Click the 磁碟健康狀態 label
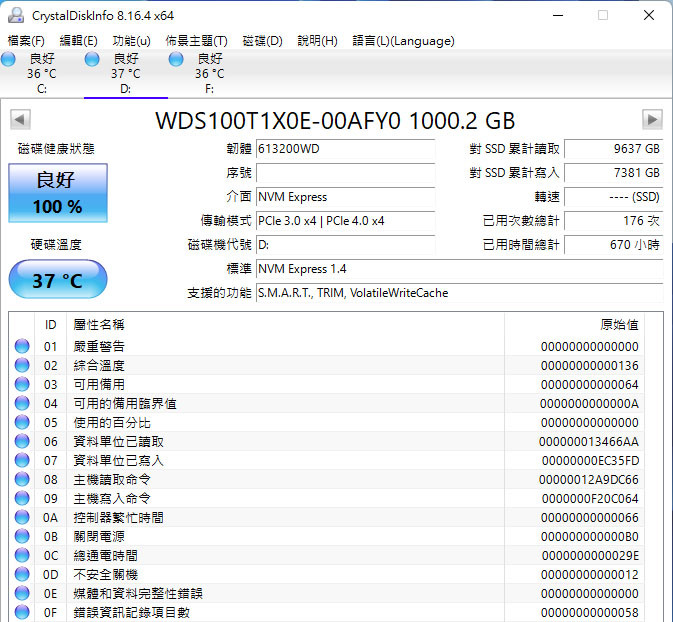The width and height of the screenshot is (673, 622). pyautogui.click(x=56, y=149)
